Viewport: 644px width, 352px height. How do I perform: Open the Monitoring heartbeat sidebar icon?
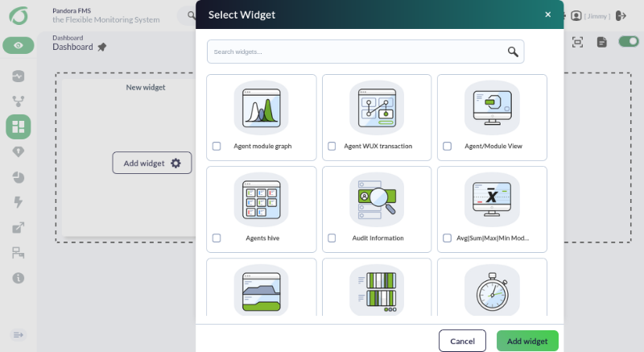click(x=18, y=76)
